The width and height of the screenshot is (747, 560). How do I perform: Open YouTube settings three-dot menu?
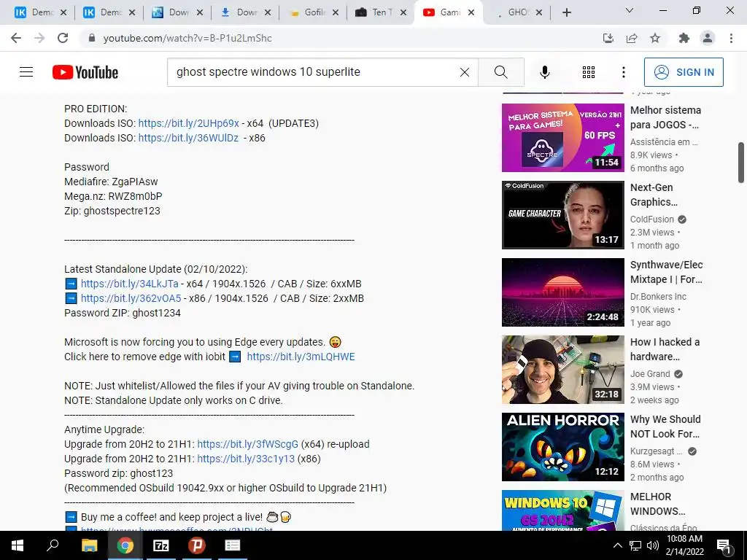click(624, 72)
